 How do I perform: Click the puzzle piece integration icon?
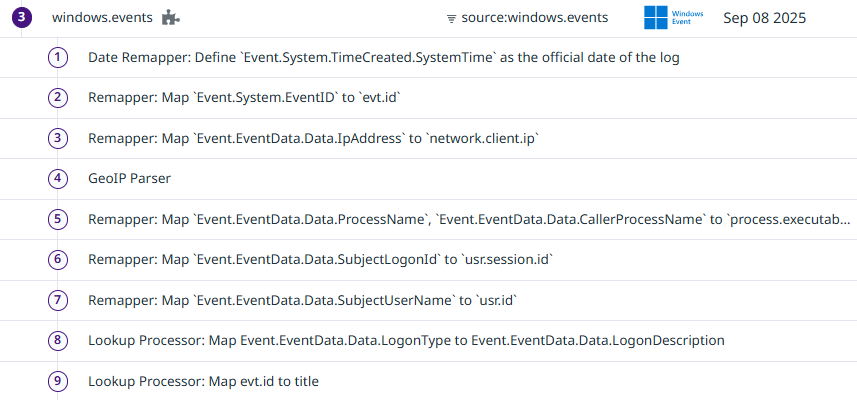click(x=173, y=18)
